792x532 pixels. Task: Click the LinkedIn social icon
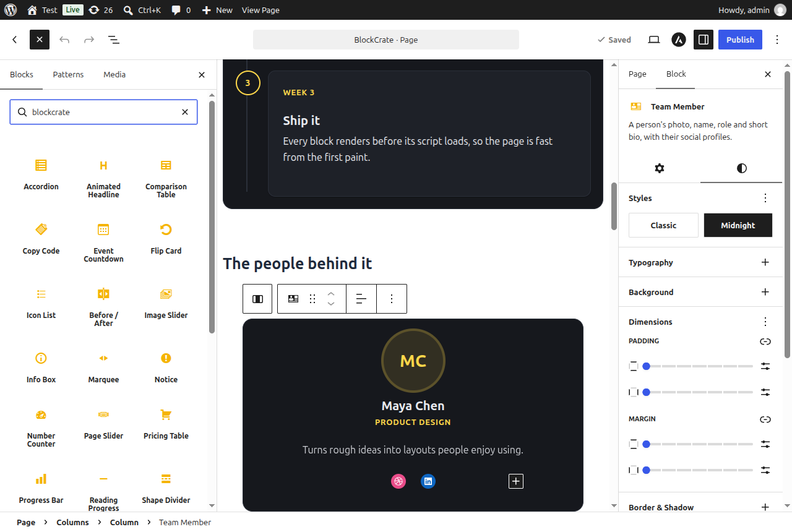pos(428,481)
